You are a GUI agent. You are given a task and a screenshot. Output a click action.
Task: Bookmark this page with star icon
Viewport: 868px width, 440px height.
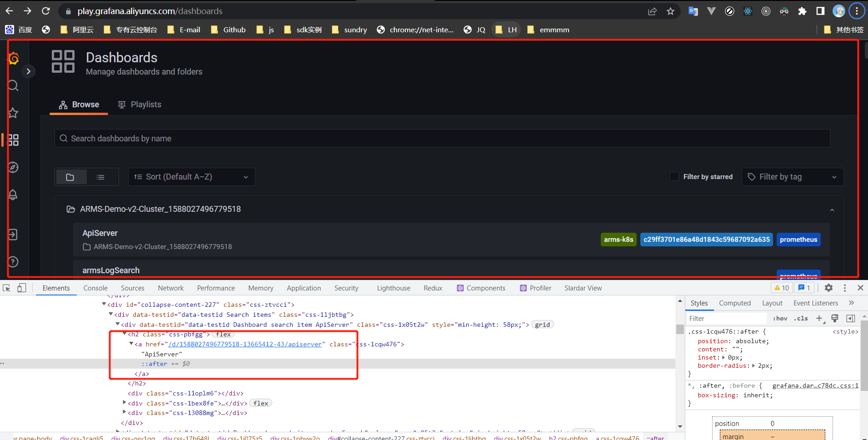coord(670,11)
